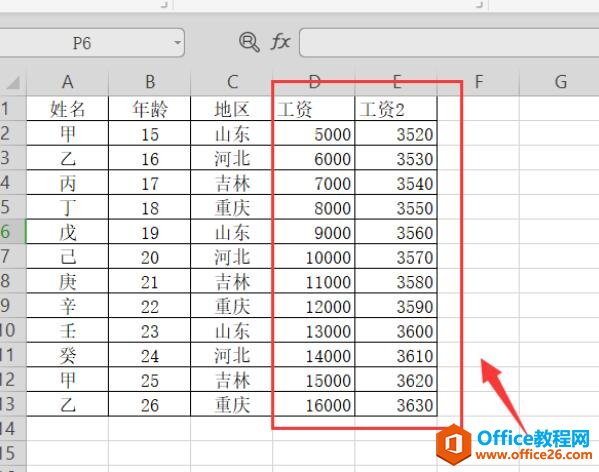
Task: Click the cell '13000'
Action: [314, 330]
